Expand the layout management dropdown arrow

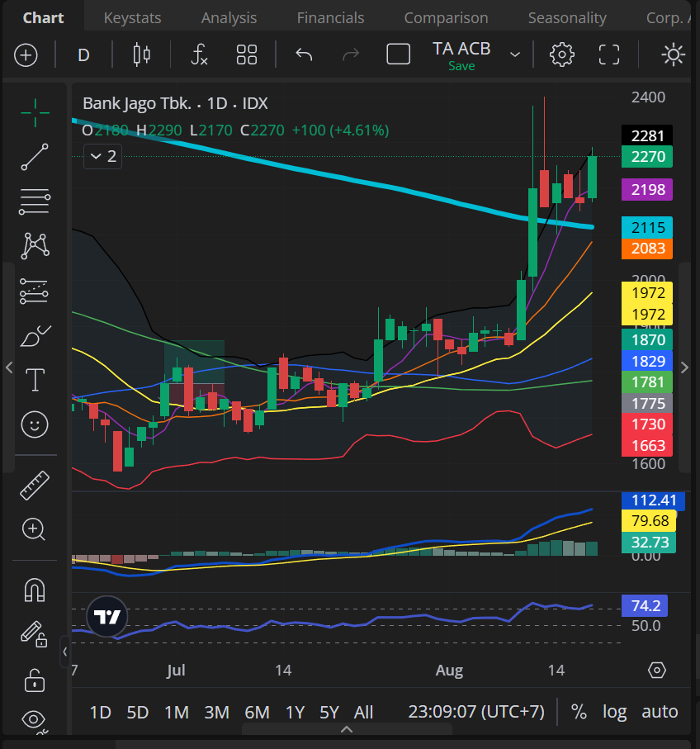[515, 55]
